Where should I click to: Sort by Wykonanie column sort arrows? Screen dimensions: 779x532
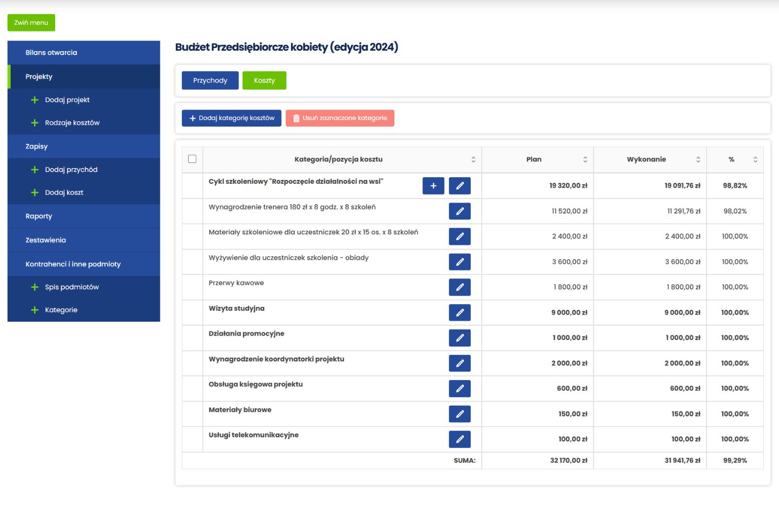coord(698,160)
